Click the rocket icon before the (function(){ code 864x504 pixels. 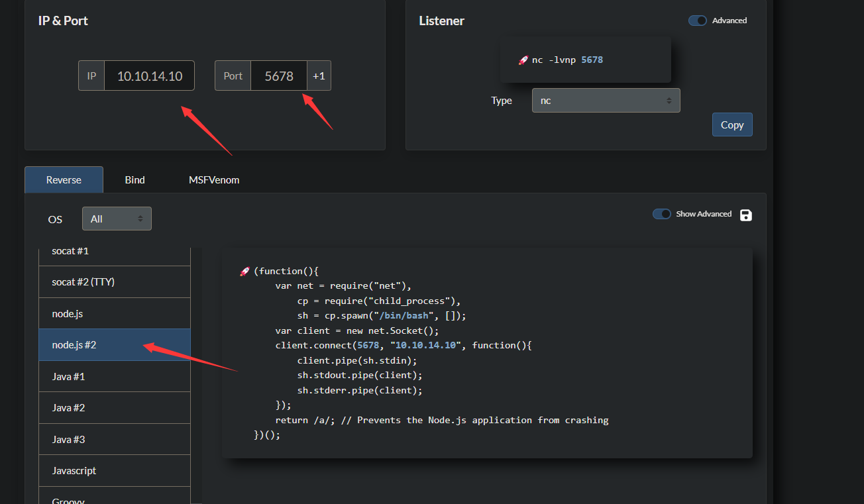[244, 272]
